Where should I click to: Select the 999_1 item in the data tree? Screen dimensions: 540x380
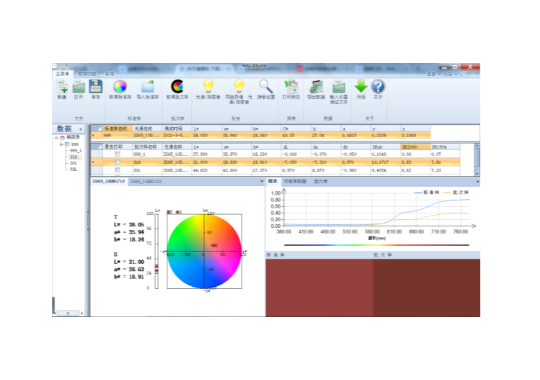76,151
